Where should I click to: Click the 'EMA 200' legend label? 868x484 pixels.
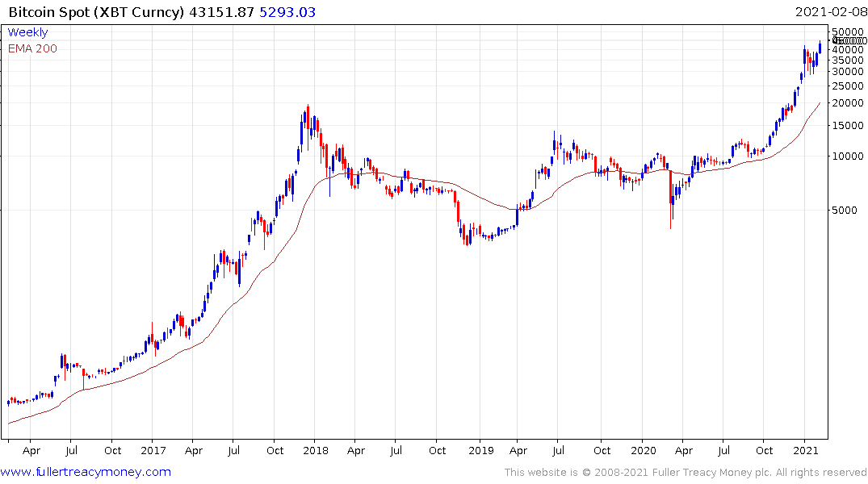click(x=32, y=48)
